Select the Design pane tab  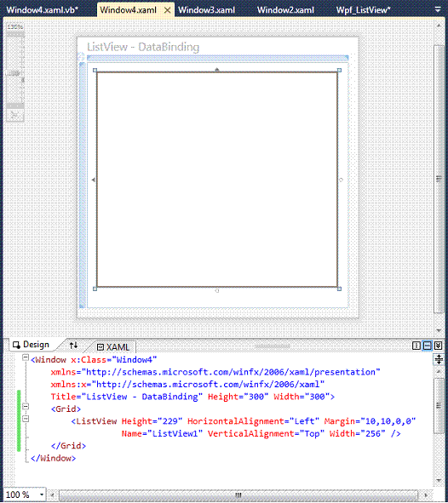pos(32,345)
